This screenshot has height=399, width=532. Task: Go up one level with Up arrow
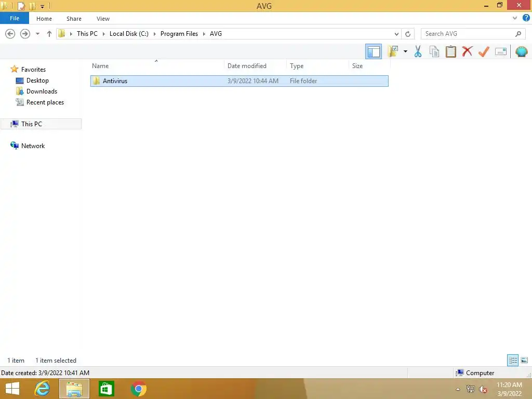click(x=49, y=34)
